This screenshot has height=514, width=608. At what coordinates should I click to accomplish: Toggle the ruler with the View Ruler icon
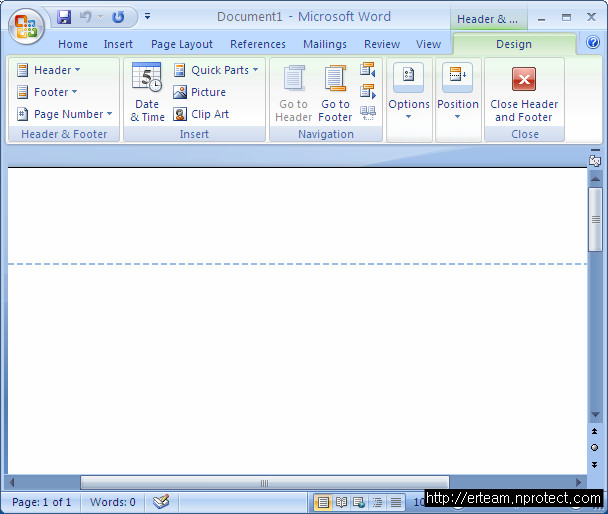(x=595, y=160)
